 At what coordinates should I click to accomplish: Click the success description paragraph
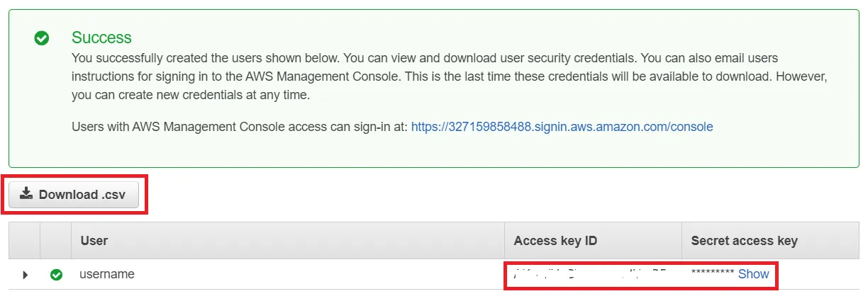click(425, 76)
